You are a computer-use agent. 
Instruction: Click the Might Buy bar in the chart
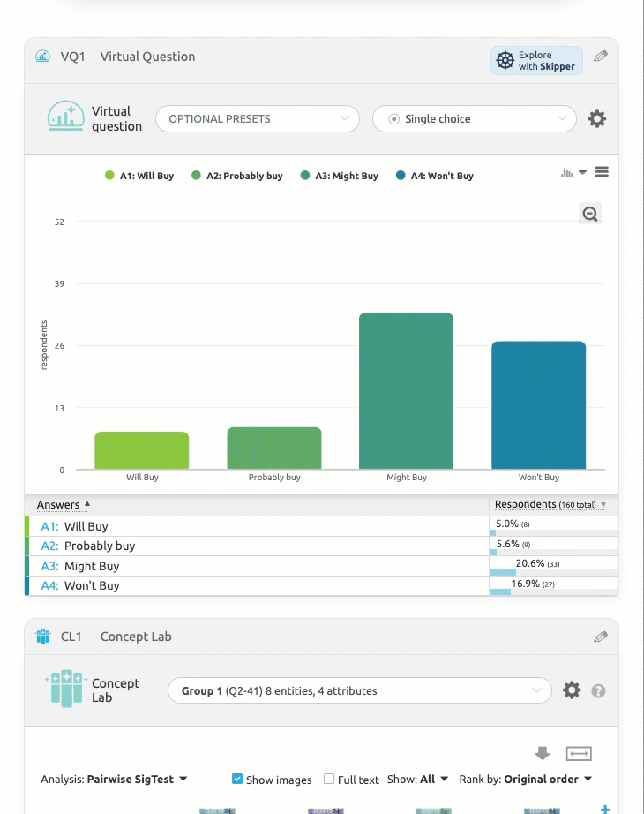[406, 390]
